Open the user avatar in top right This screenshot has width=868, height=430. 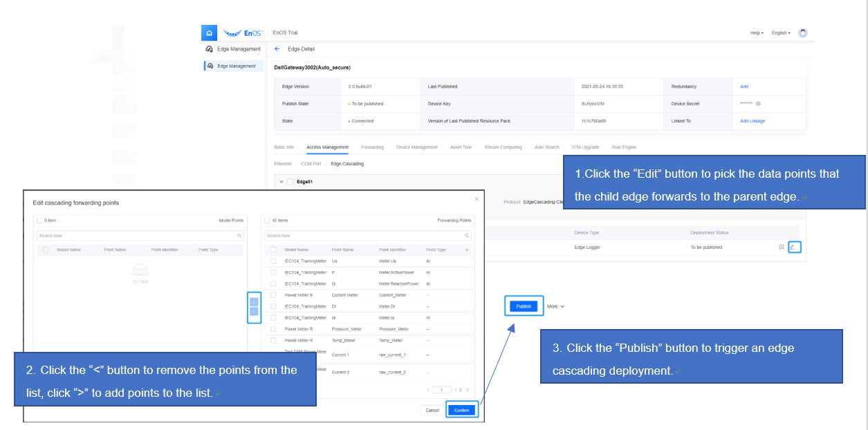coord(802,32)
